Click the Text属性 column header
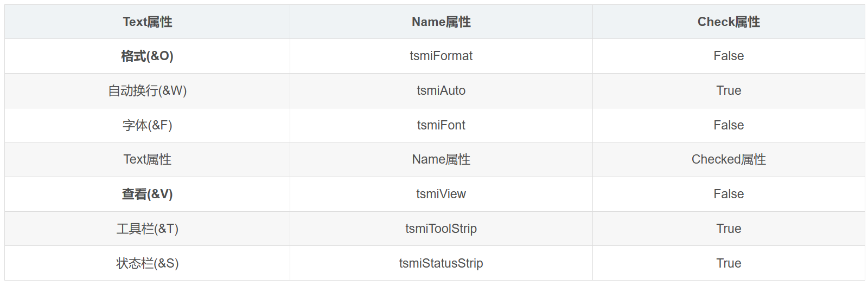The height and width of the screenshot is (286, 868). [147, 22]
